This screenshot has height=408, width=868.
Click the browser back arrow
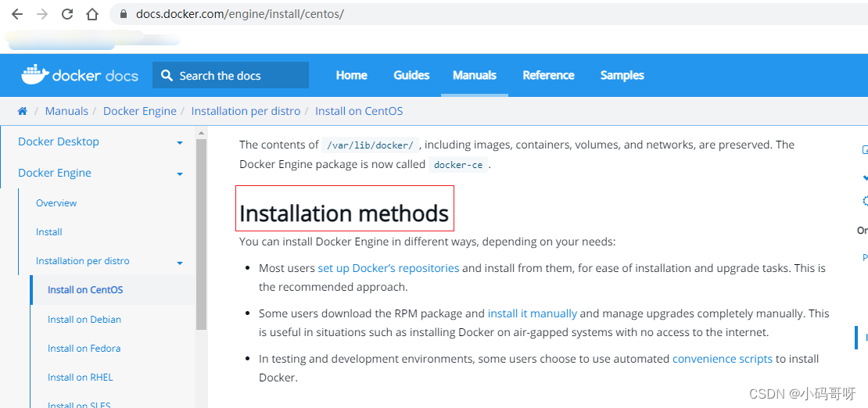point(17,14)
